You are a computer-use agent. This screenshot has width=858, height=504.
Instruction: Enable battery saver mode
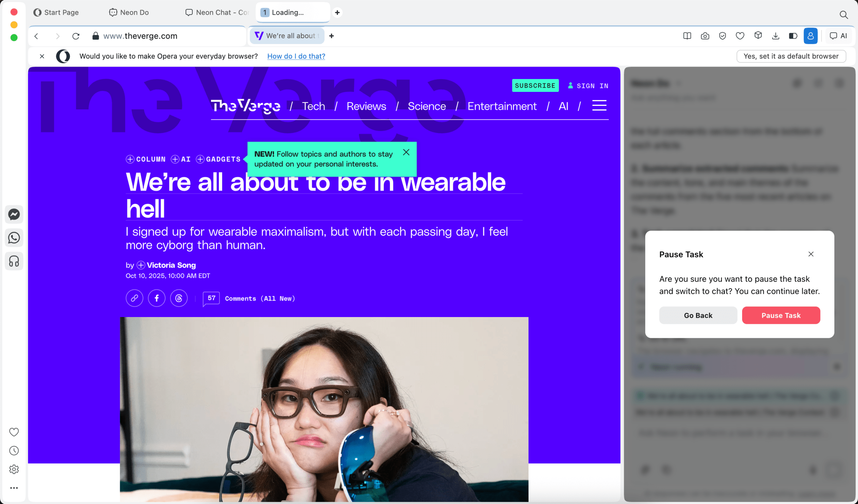pyautogui.click(x=793, y=36)
